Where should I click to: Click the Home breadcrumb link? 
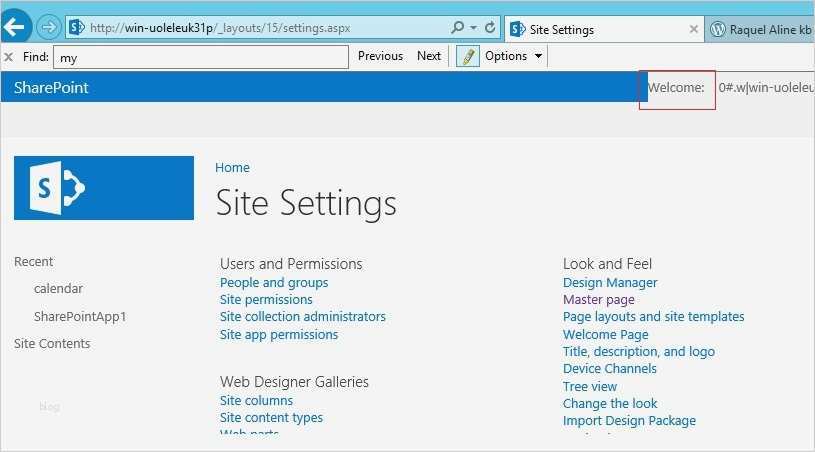(233, 168)
